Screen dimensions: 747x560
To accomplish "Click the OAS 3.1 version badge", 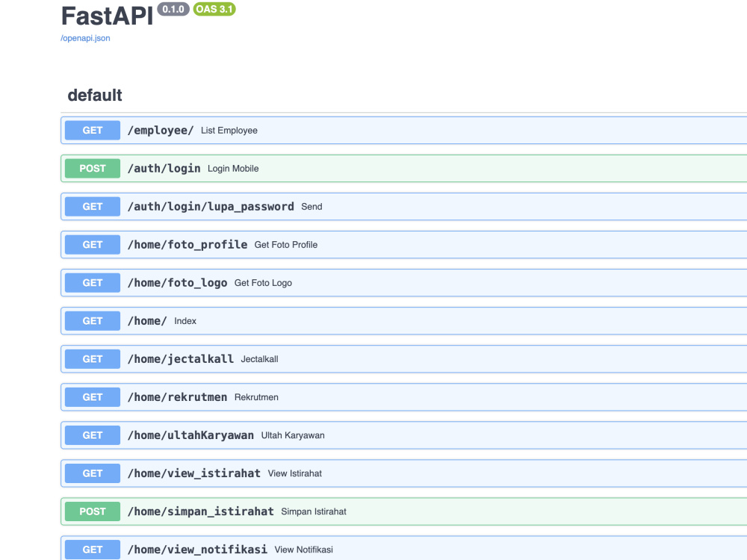I will 214,9.
